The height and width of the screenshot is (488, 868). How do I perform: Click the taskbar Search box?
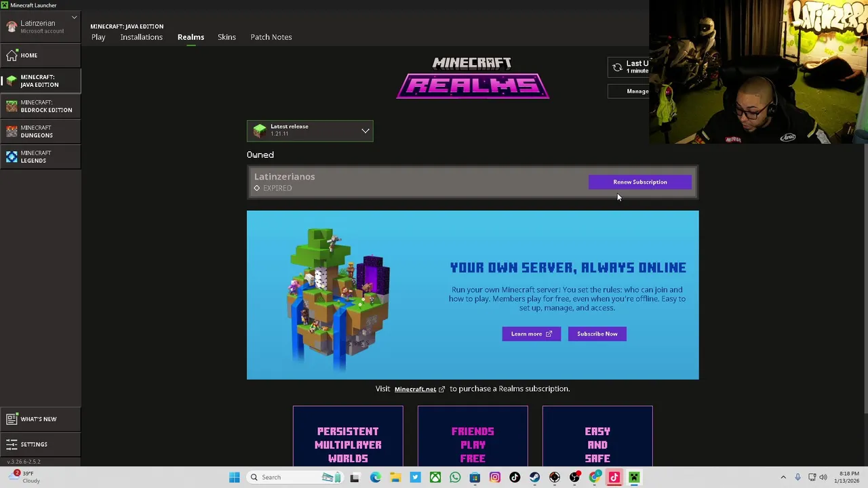tap(294, 477)
